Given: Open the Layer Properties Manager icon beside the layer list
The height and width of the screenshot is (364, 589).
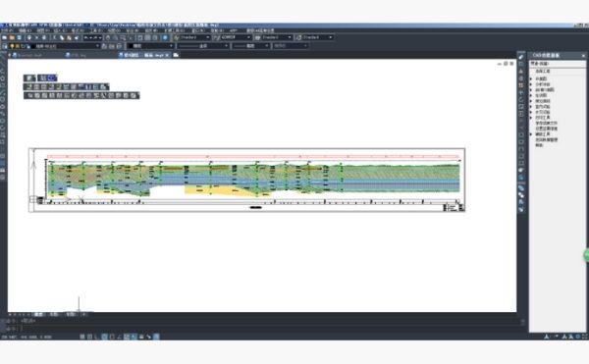Looking at the screenshot, I should click(x=5, y=46).
